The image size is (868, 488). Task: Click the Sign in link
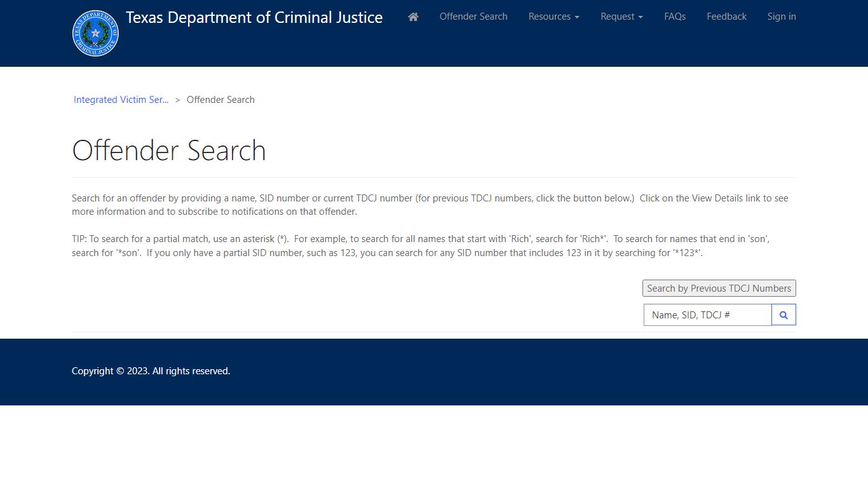tap(781, 17)
